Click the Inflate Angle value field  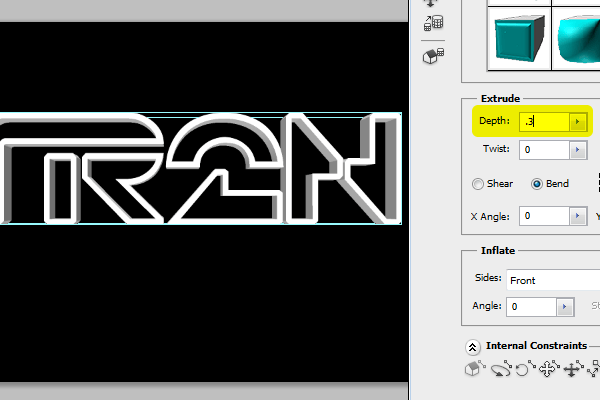tap(531, 307)
